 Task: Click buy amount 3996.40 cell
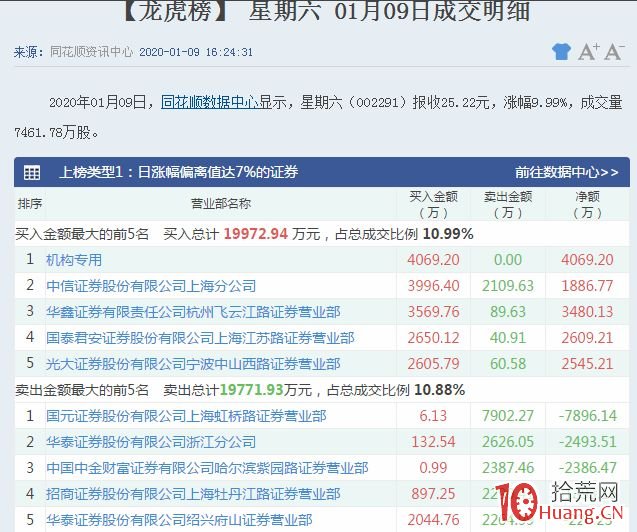(x=433, y=286)
